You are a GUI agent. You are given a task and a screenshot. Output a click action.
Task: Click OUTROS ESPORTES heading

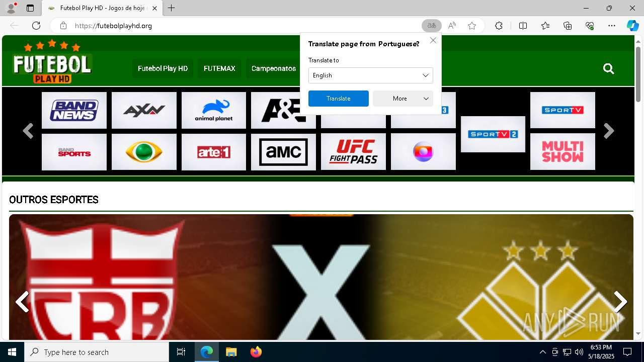[54, 200]
